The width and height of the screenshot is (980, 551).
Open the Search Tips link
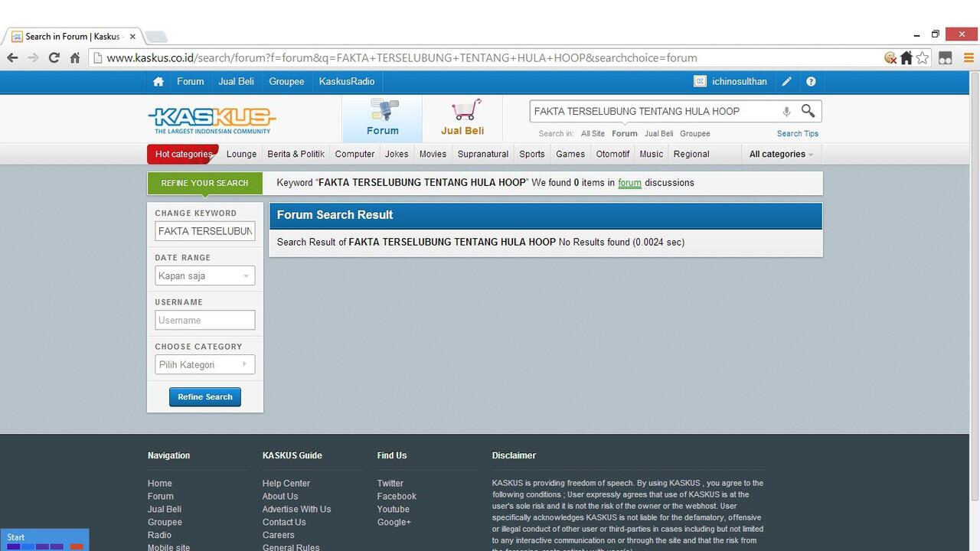[x=797, y=133]
